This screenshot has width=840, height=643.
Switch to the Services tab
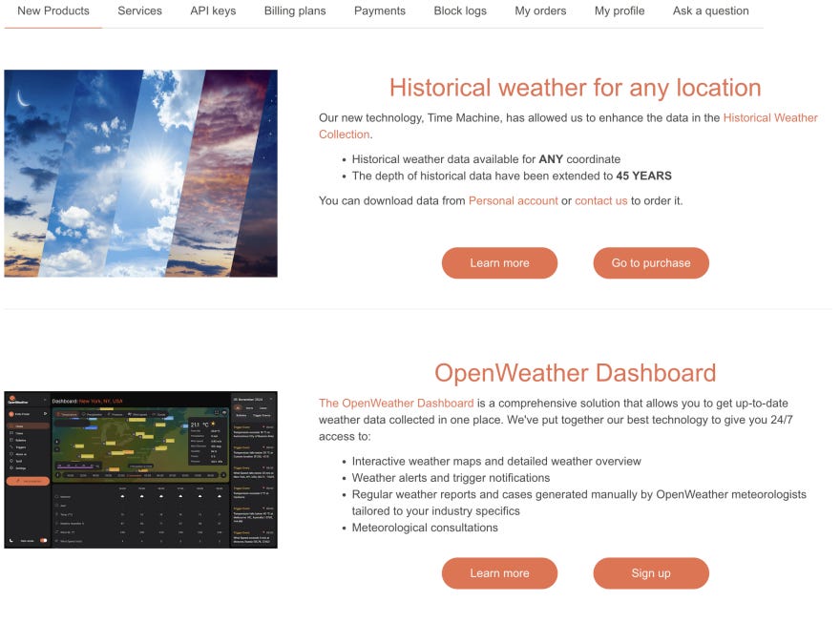pyautogui.click(x=139, y=10)
